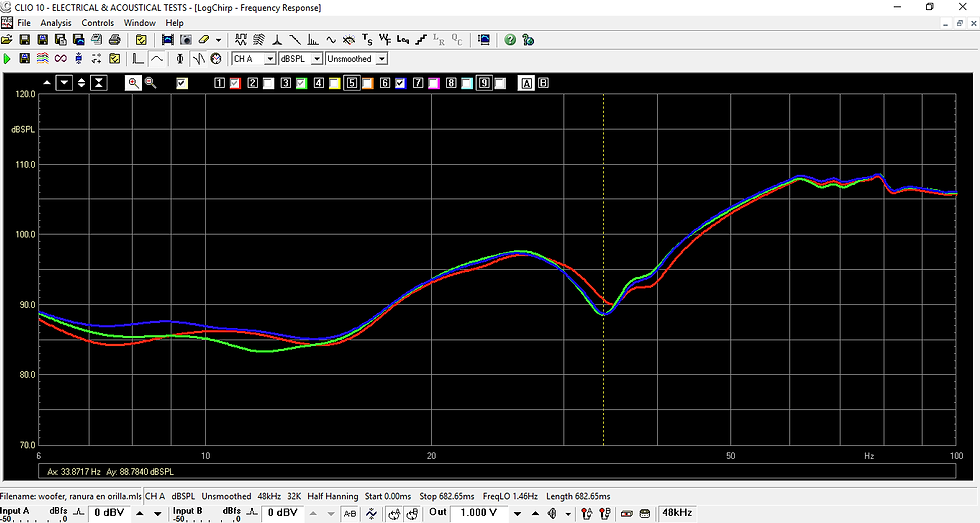Toggle overlay 1 red checkbox
Screen dimensions: 980x523
pos(235,83)
